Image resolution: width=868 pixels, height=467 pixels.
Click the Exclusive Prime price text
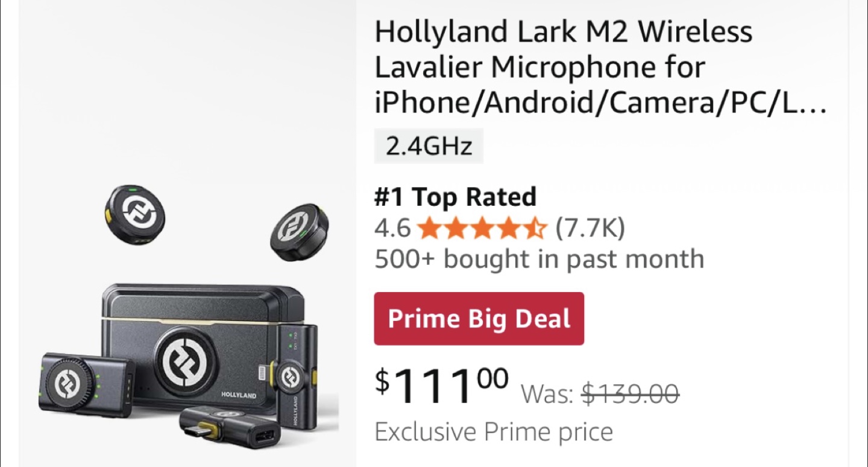[x=493, y=432]
